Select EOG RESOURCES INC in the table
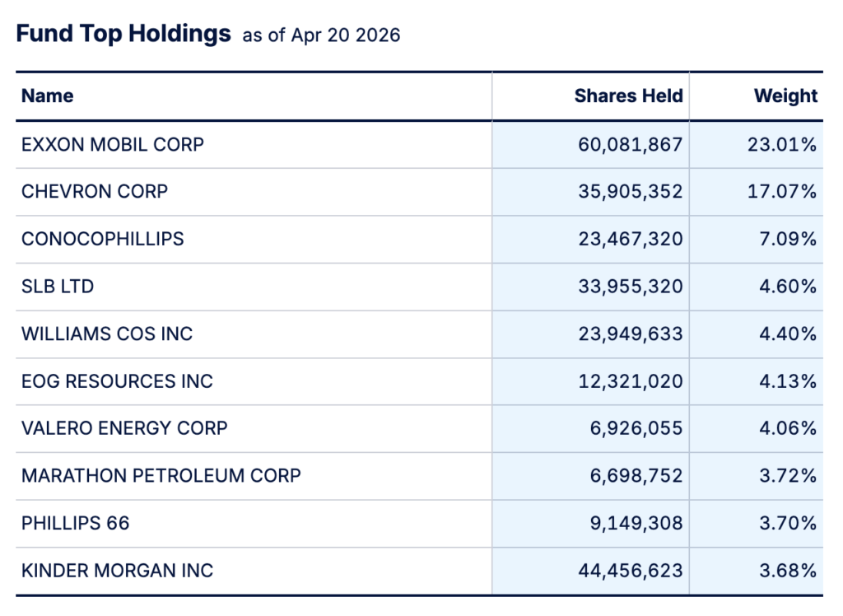Image resolution: width=843 pixels, height=616 pixels. (117, 381)
